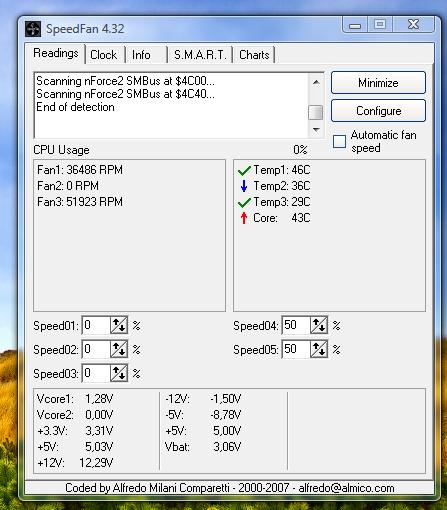Click the +12V 12,29V value

click(x=96, y=463)
